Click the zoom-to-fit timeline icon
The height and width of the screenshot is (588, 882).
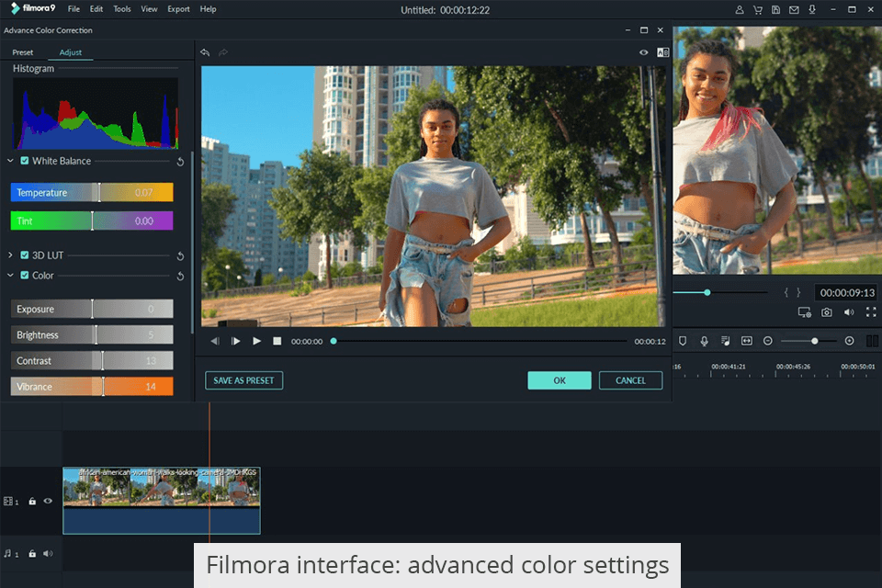click(x=746, y=341)
